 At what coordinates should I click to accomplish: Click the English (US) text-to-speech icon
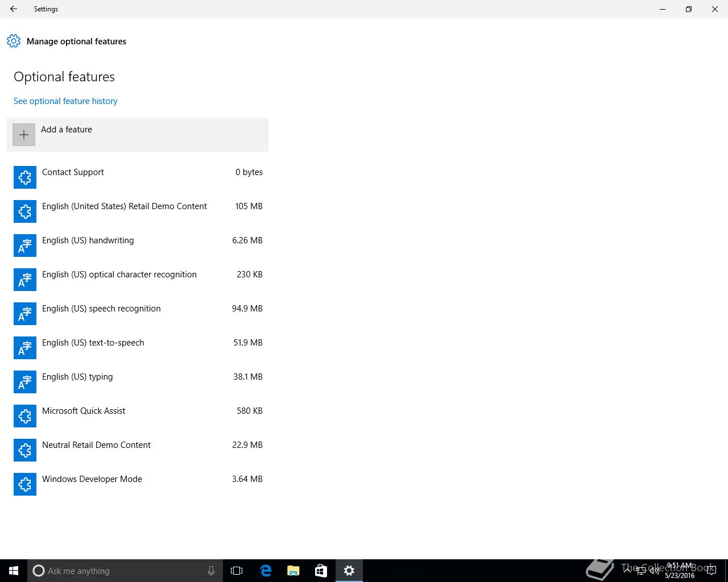point(25,348)
